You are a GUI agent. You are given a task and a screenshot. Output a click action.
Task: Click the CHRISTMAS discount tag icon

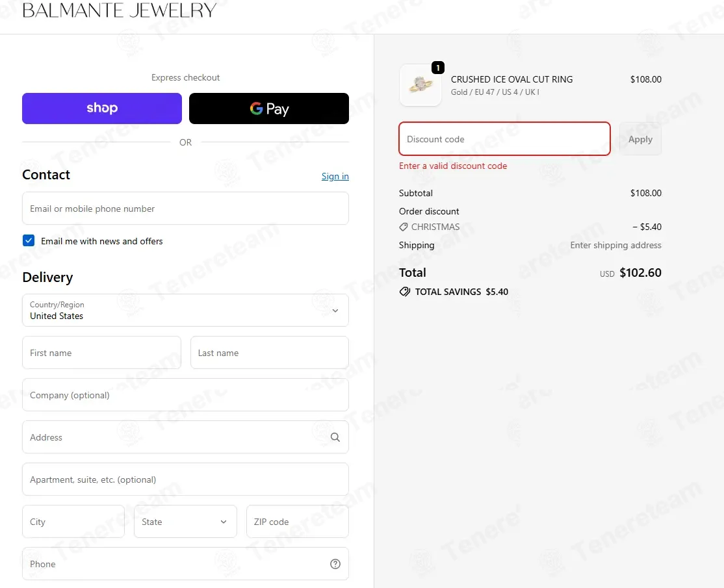(x=404, y=227)
